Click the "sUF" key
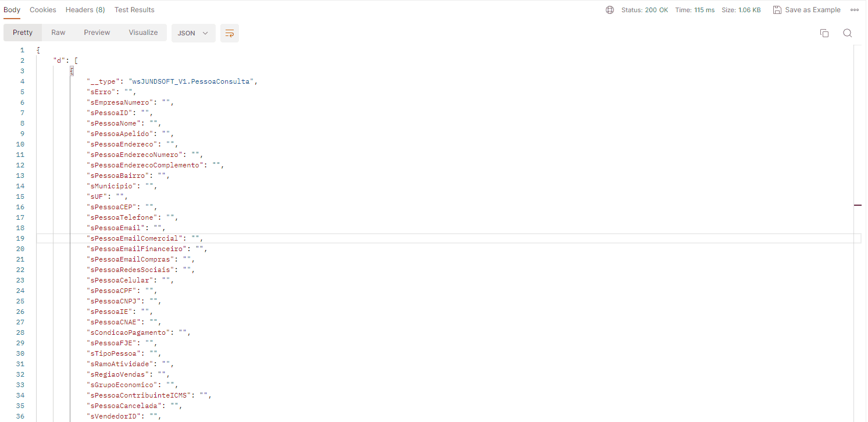The width and height of the screenshot is (868, 422). pos(97,196)
